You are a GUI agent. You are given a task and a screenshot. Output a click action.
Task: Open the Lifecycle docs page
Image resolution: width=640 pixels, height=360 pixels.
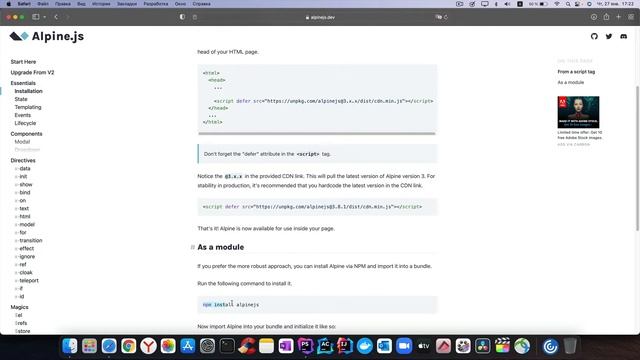(x=25, y=123)
